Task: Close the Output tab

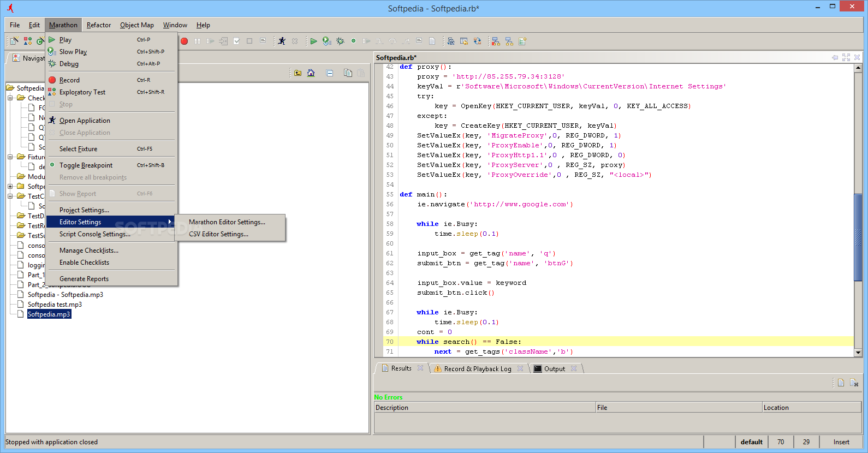Action: pyautogui.click(x=574, y=368)
